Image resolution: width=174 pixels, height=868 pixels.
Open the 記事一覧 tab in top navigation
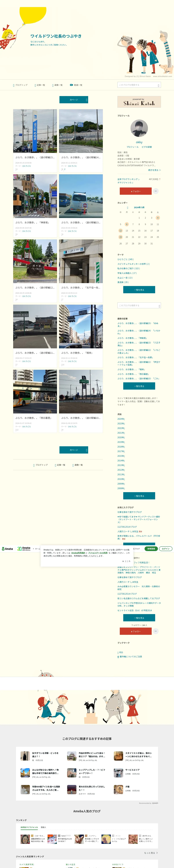pyautogui.click(x=40, y=85)
